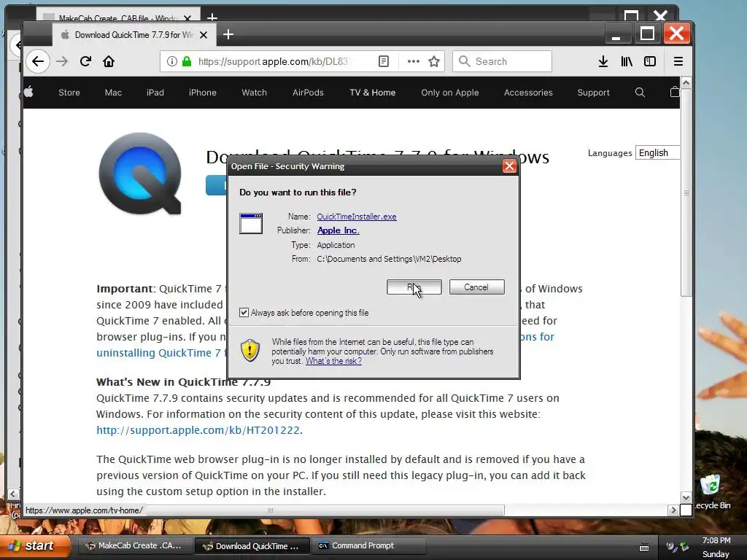The width and height of the screenshot is (747, 560).
Task: Click the Run button
Action: 414,287
